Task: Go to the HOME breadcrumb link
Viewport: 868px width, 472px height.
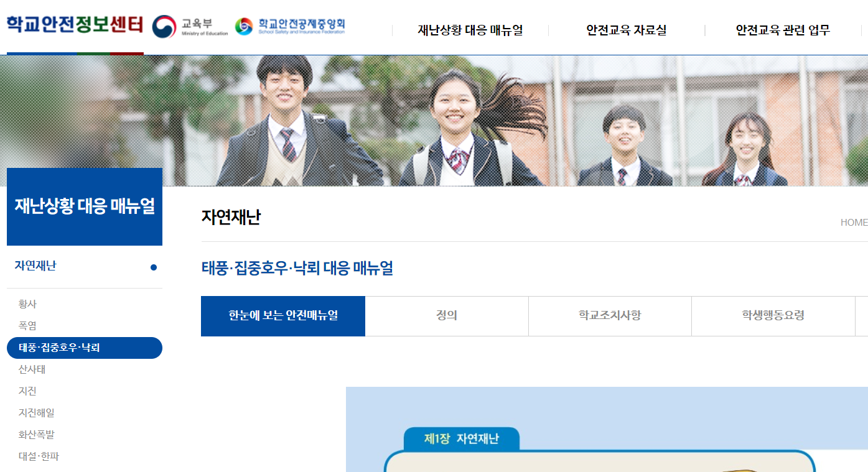Action: 854,223
